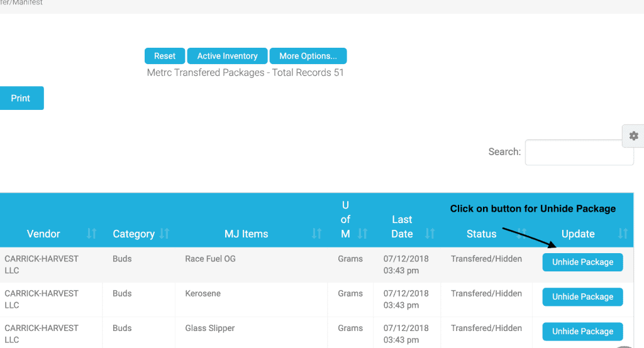Unhide Package for Kerosene row
644x348 pixels.
coord(582,296)
